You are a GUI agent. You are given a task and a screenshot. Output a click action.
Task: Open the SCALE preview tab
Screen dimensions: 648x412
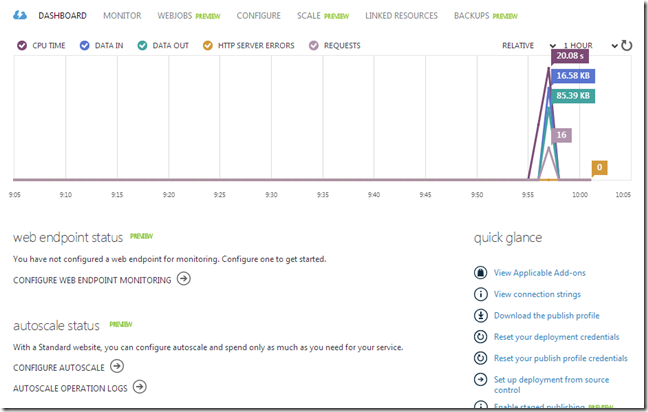pos(323,16)
